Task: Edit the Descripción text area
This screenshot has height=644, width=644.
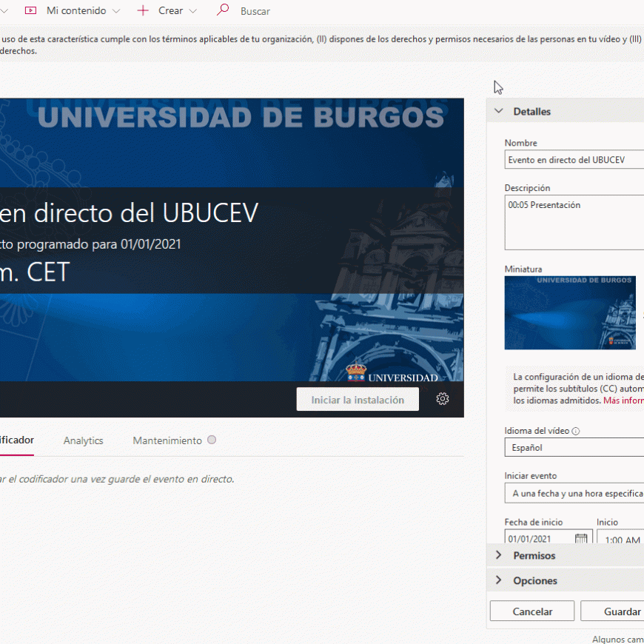Action: [x=574, y=223]
